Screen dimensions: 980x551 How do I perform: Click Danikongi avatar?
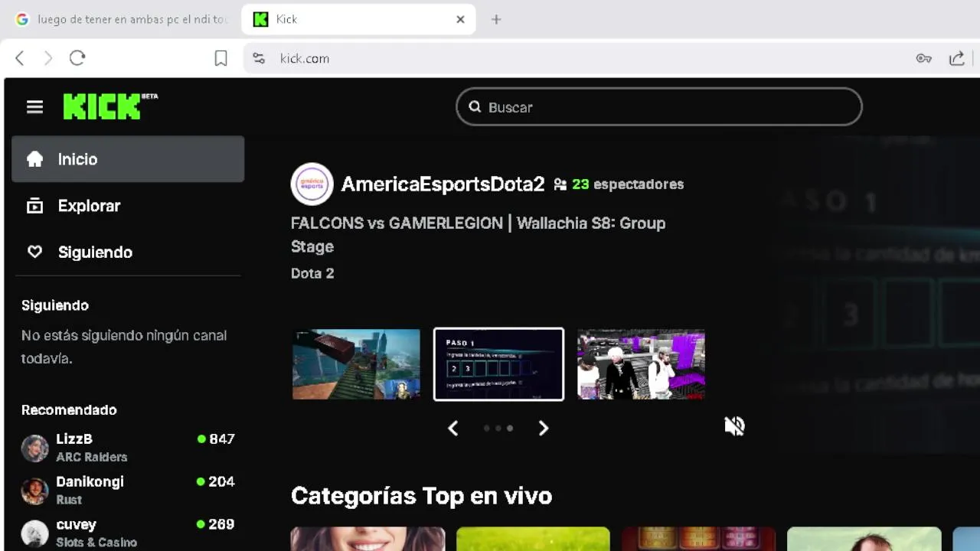click(34, 491)
